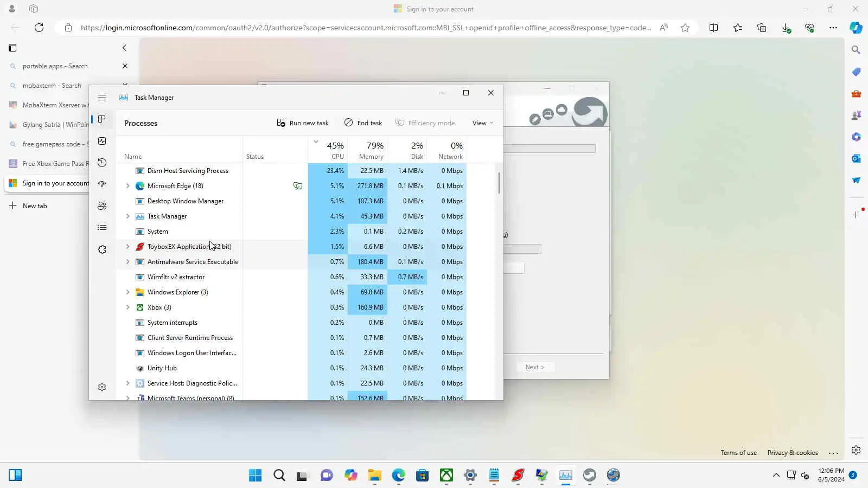Image resolution: width=868 pixels, height=488 pixels.
Task: Sort processes by the CPU column header
Action: click(x=328, y=150)
